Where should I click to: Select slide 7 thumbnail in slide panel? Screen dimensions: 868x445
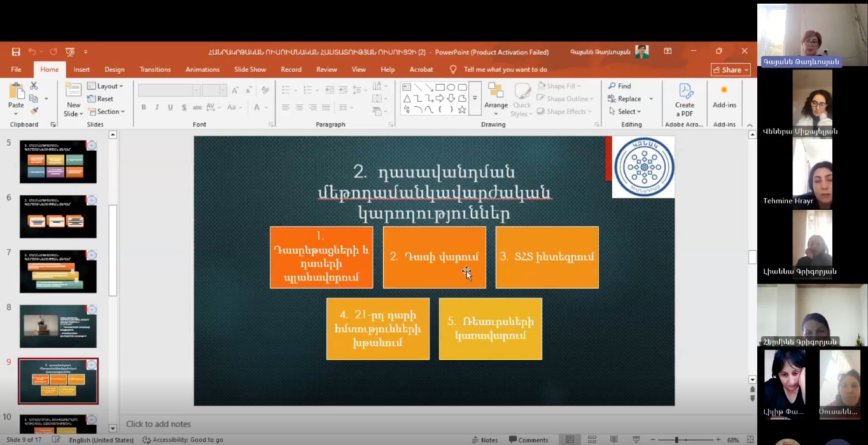click(58, 271)
